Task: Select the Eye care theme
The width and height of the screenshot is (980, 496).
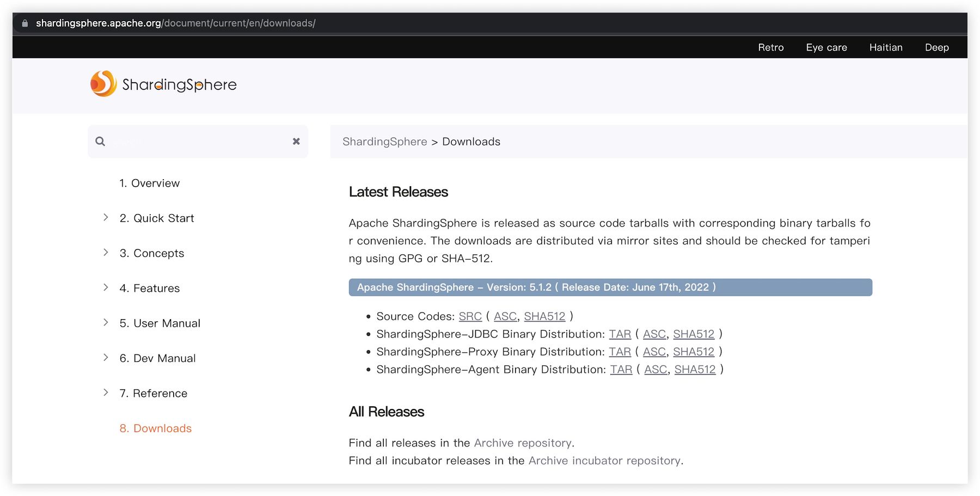Action: pyautogui.click(x=826, y=47)
